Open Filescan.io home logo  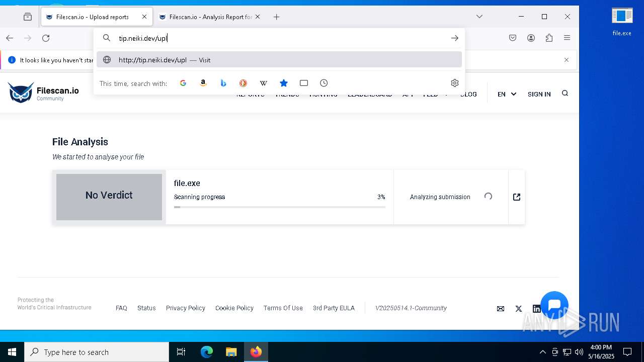point(43,93)
